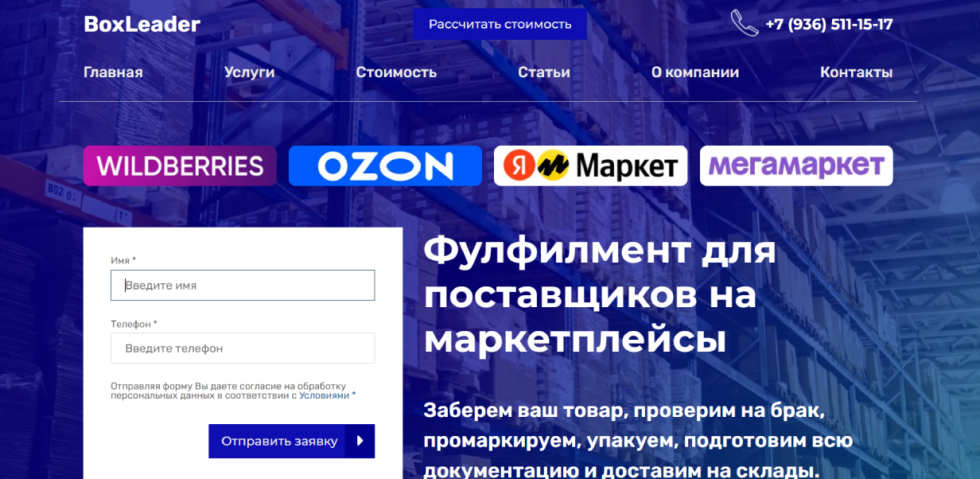The width and height of the screenshot is (980, 479).
Task: Click the Телефон field label
Action: click(134, 324)
